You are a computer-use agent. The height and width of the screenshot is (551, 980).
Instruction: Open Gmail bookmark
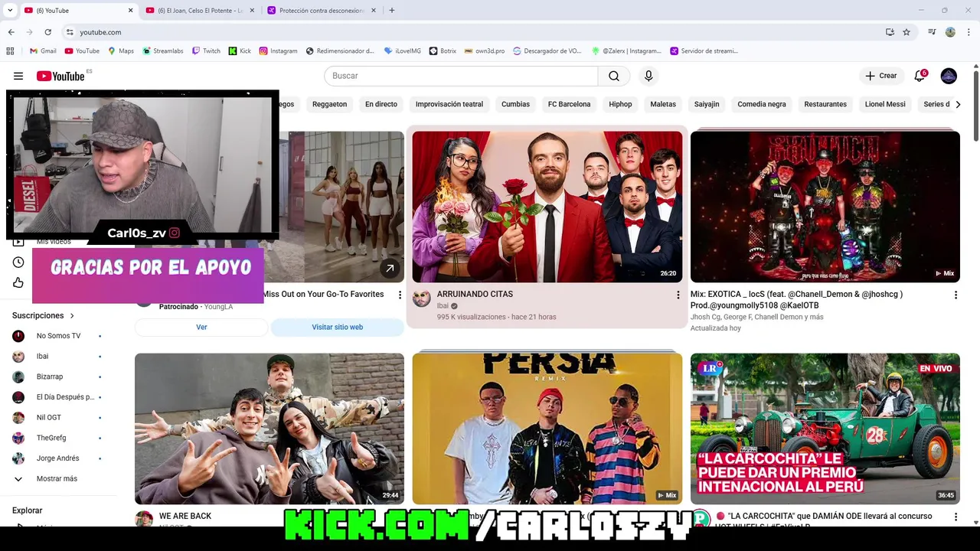point(43,51)
